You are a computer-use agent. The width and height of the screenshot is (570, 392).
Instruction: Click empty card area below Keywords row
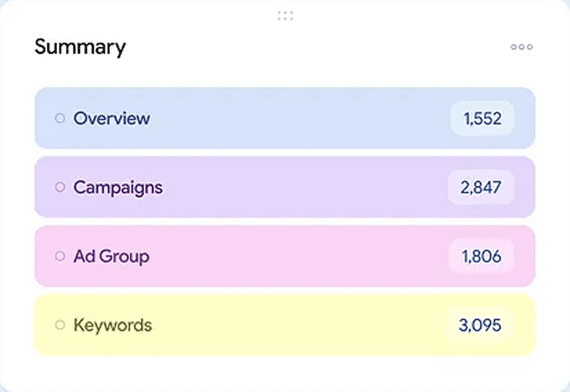point(285,371)
